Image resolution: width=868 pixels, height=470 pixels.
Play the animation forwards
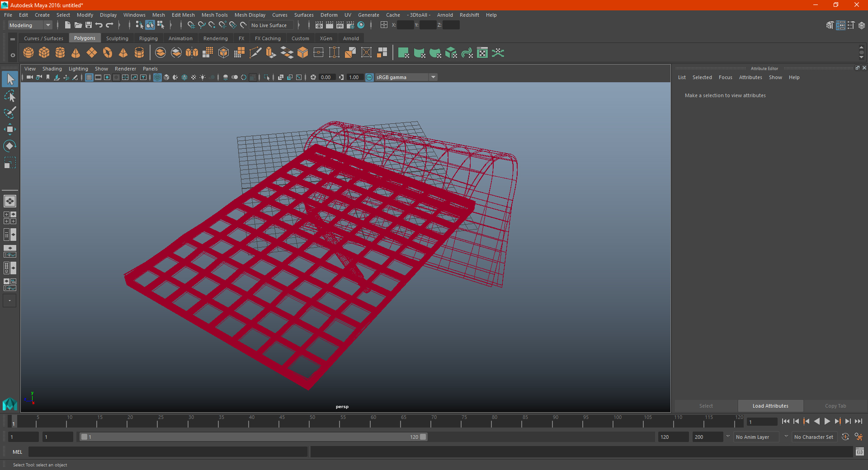click(x=827, y=421)
